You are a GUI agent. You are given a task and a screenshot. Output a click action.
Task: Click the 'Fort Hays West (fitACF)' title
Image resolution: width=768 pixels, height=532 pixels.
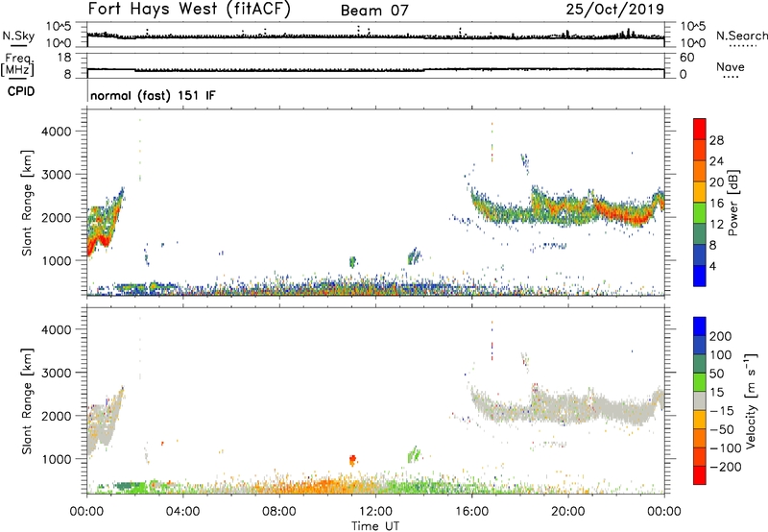click(x=189, y=9)
